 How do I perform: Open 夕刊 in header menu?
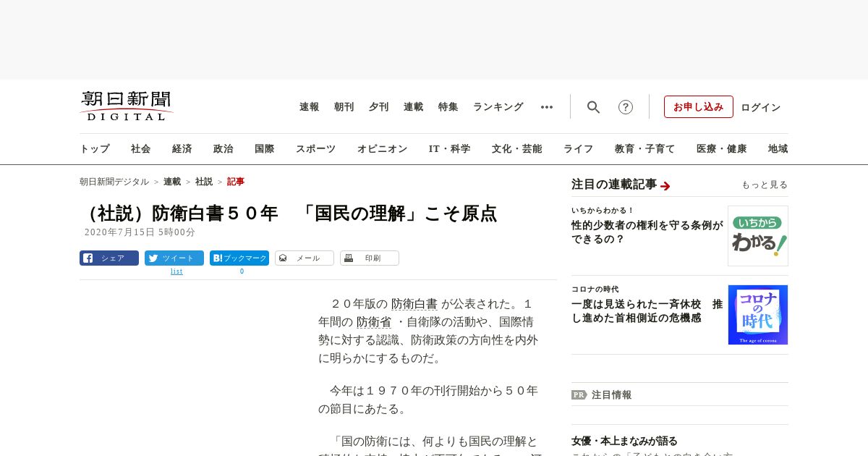tap(379, 107)
